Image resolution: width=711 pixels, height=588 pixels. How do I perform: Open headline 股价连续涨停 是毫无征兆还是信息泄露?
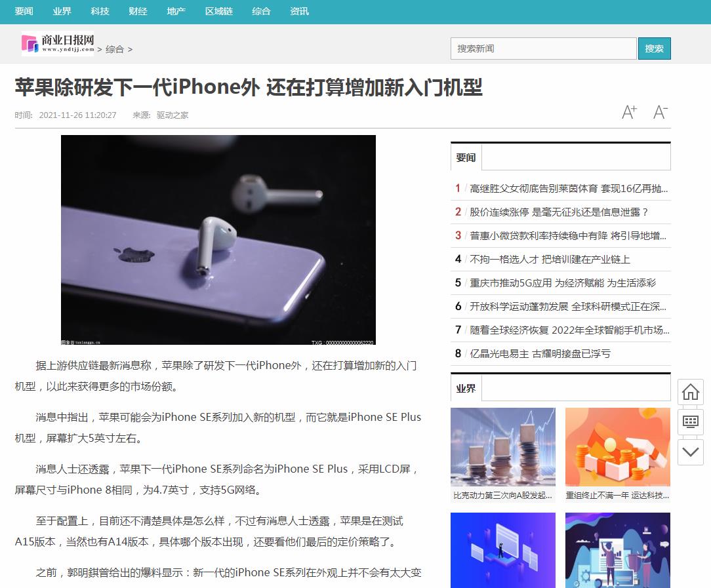[559, 212]
